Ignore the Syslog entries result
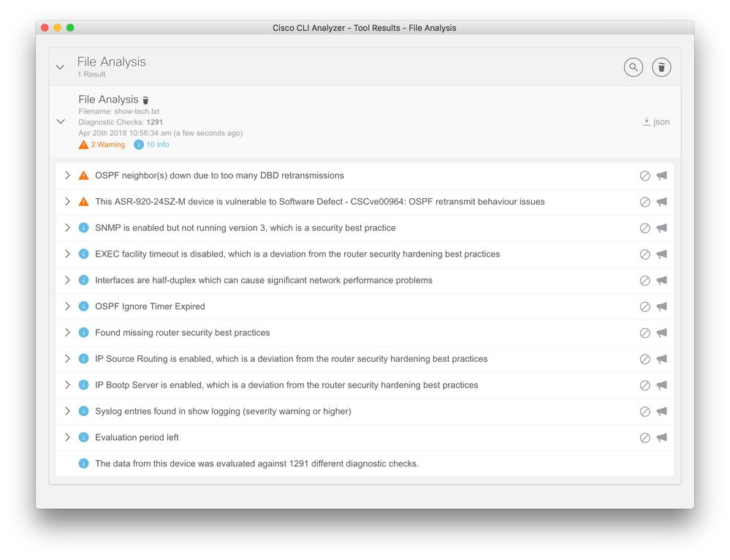The height and width of the screenshot is (560, 730). pyautogui.click(x=645, y=412)
